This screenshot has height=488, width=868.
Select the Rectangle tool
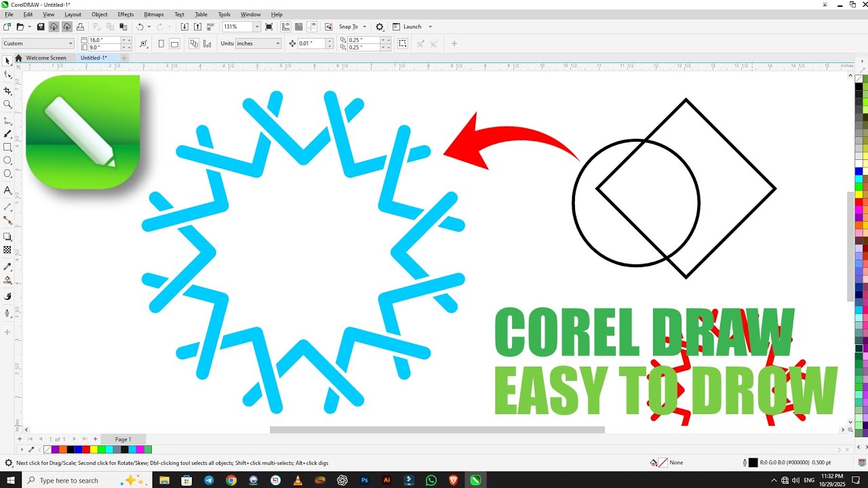7,147
